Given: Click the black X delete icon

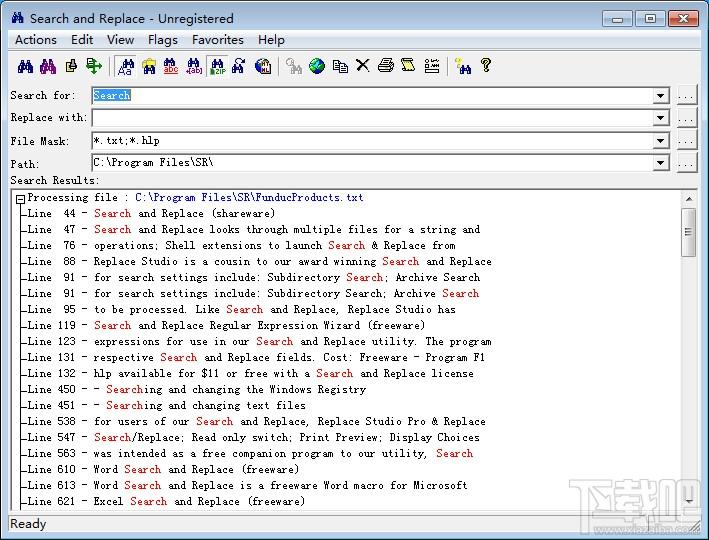Looking at the screenshot, I should point(363,66).
